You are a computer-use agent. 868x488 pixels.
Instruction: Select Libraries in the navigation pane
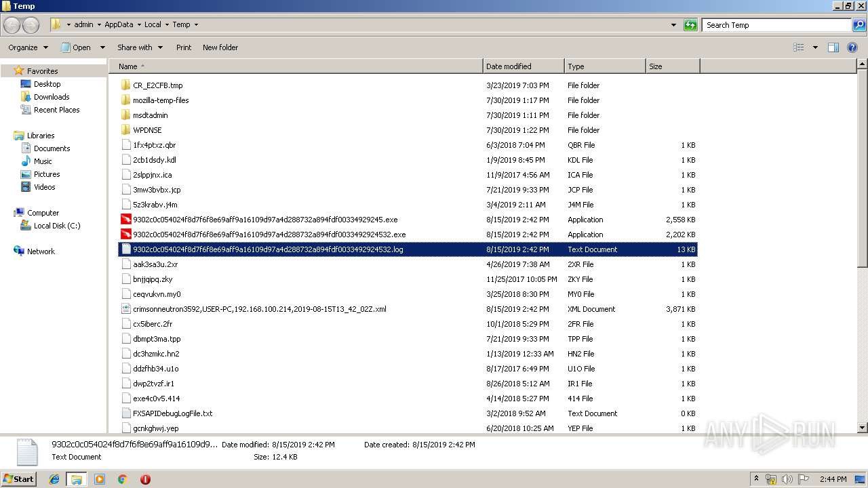41,136
